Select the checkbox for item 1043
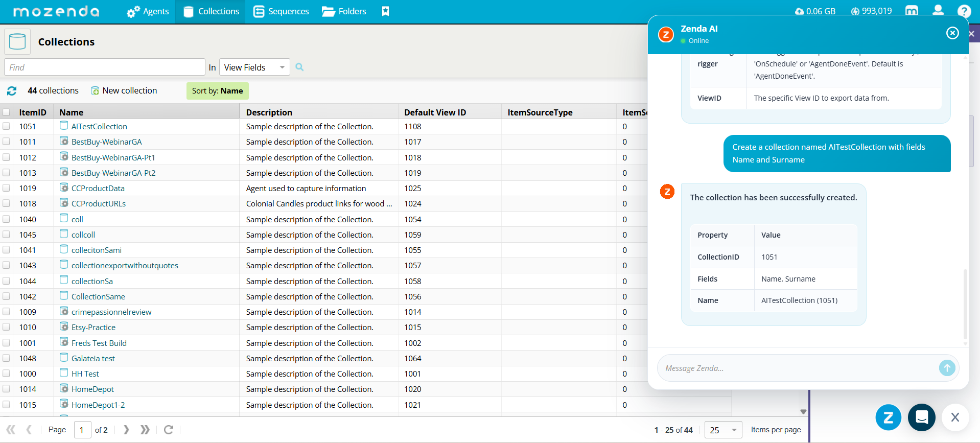 point(6,265)
